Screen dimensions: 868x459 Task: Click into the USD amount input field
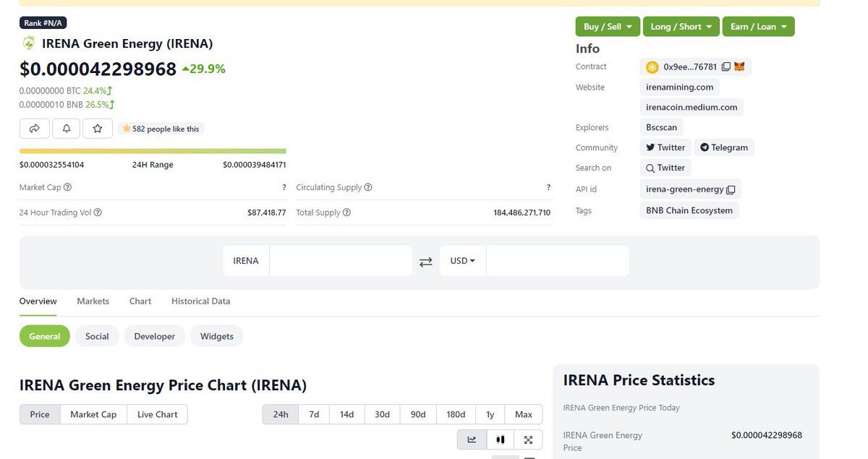pos(558,261)
